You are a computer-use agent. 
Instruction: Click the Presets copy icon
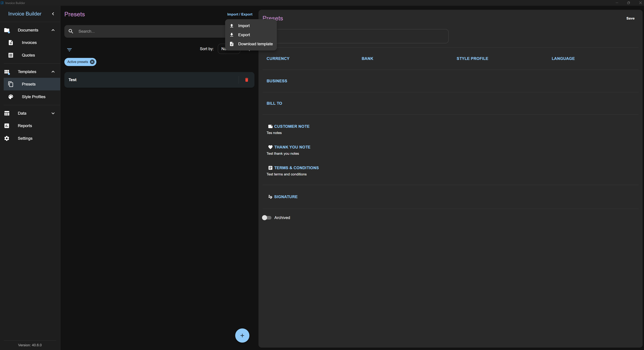point(11,84)
